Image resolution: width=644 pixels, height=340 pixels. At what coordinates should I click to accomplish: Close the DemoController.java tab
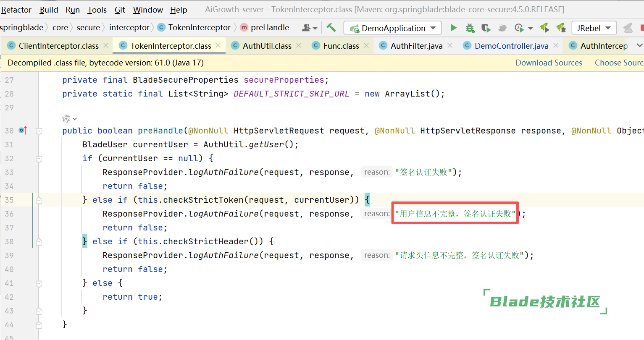click(556, 45)
